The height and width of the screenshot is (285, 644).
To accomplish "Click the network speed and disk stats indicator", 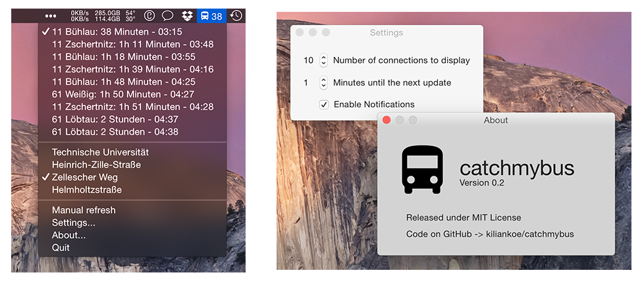I will point(103,16).
